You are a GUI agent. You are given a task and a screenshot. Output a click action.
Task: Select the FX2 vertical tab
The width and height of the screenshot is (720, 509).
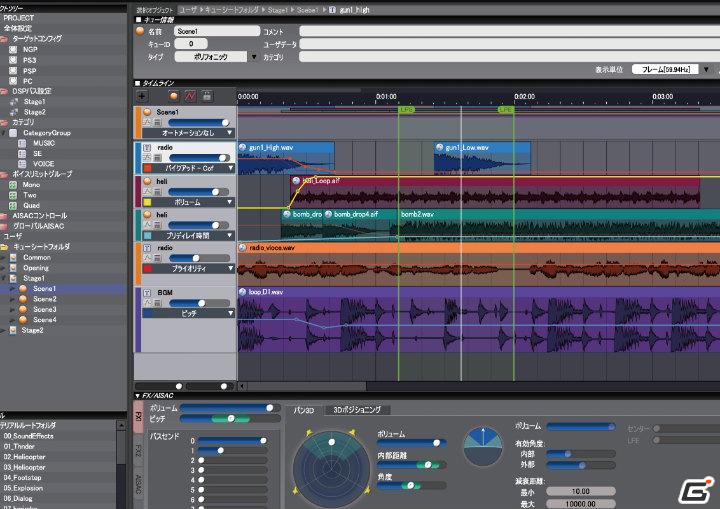click(x=138, y=451)
